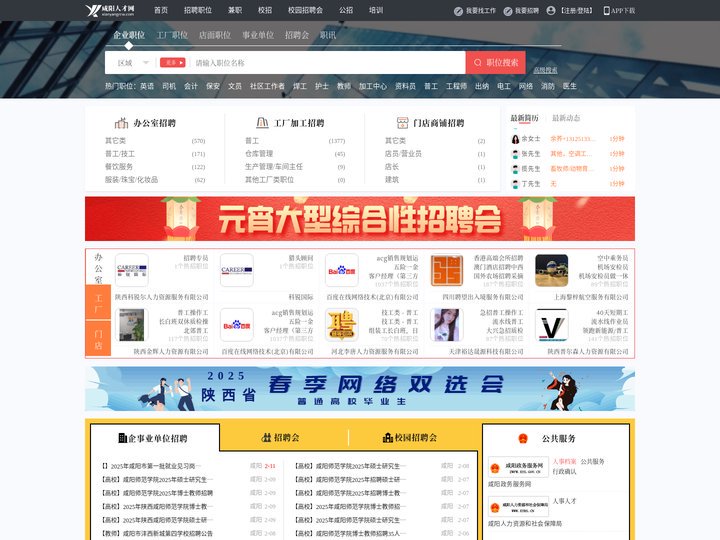Expand the 区域 region dropdown
This screenshot has width=720, height=540.
point(132,63)
